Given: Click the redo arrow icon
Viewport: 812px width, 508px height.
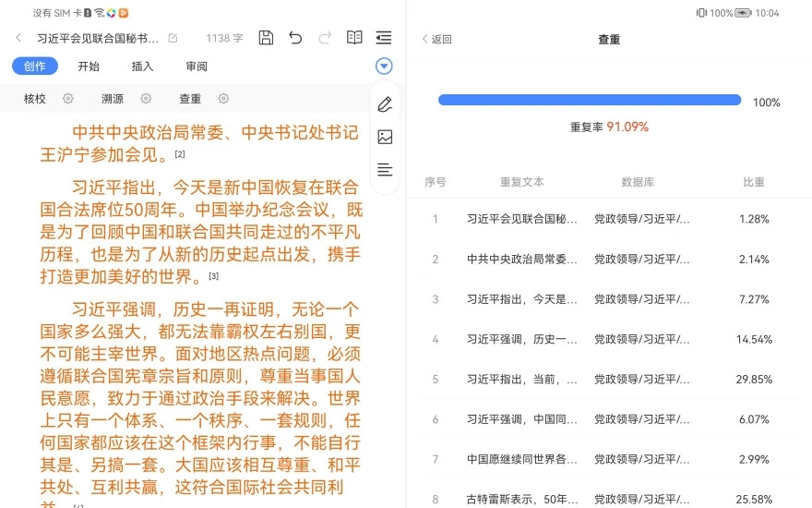Looking at the screenshot, I should (x=325, y=38).
